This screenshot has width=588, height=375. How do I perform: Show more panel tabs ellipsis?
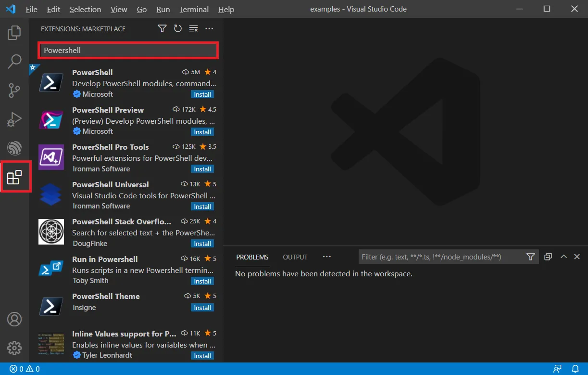pyautogui.click(x=327, y=257)
